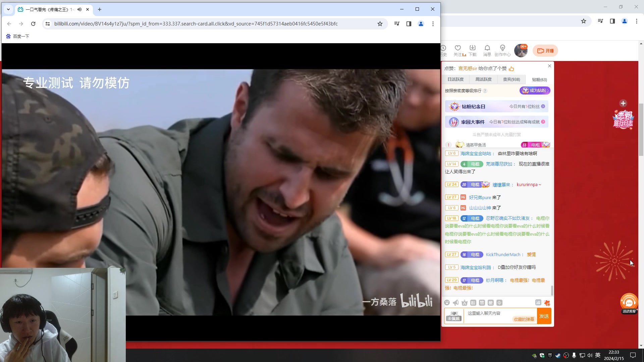Open 消息 notifications bell
The height and width of the screenshot is (362, 644).
click(x=487, y=51)
